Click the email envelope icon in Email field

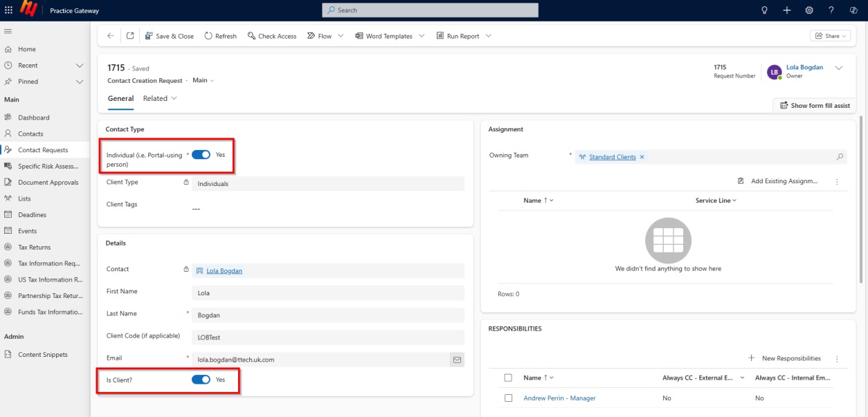(x=457, y=360)
